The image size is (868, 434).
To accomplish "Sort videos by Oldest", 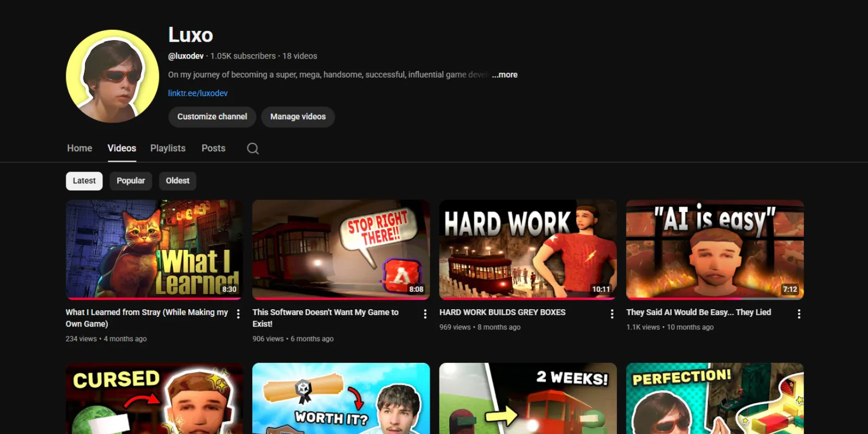I will 177,181.
